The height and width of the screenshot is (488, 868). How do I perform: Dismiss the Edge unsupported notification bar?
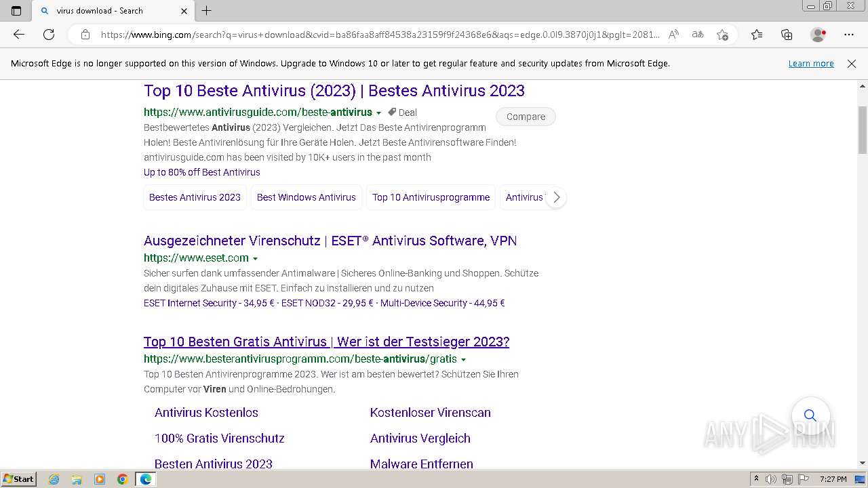pos(852,63)
